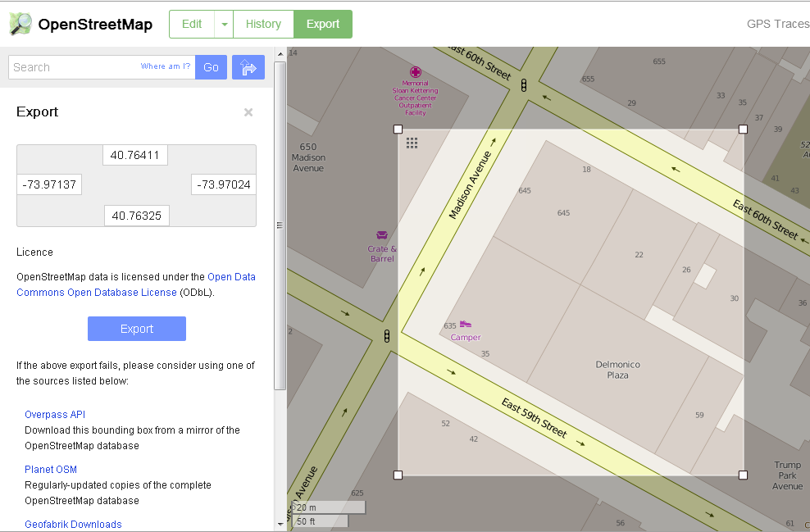
Task: Select the Export tab
Action: [x=323, y=25]
